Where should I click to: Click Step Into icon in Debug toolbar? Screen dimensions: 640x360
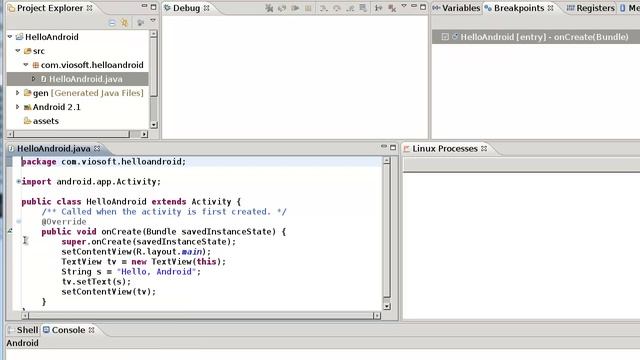pyautogui.click(x=324, y=8)
